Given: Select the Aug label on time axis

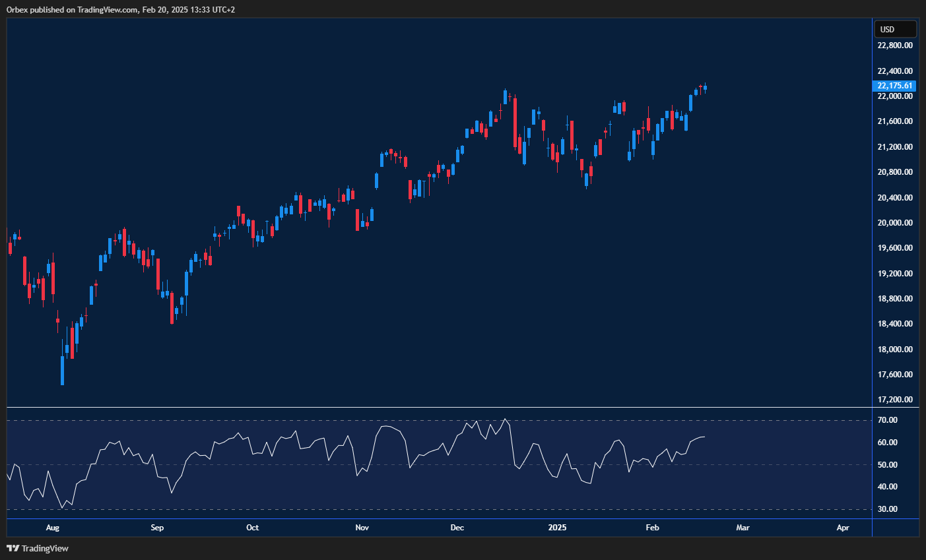Looking at the screenshot, I should coord(53,528).
